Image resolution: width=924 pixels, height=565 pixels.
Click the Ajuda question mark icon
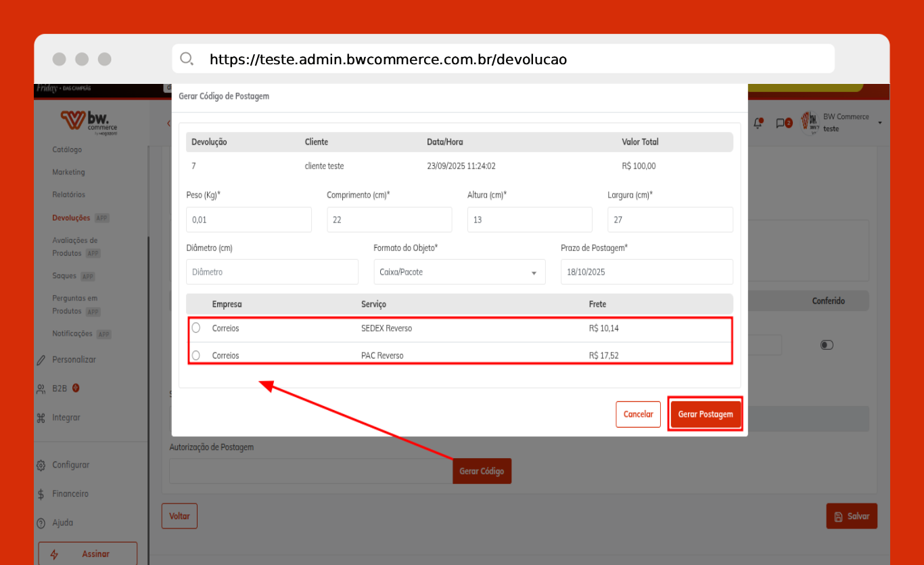(x=41, y=523)
